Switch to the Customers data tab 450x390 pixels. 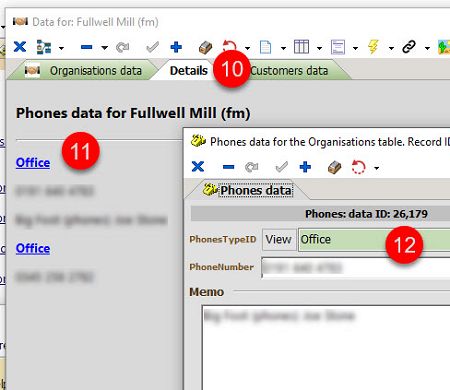click(289, 71)
